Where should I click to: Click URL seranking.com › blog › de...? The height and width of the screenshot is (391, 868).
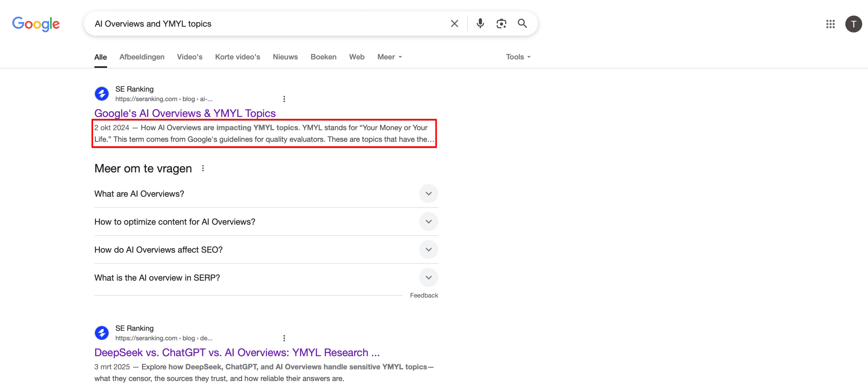(164, 338)
